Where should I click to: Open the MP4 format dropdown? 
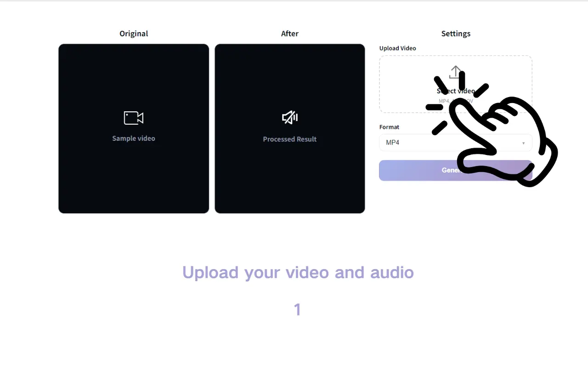click(456, 143)
